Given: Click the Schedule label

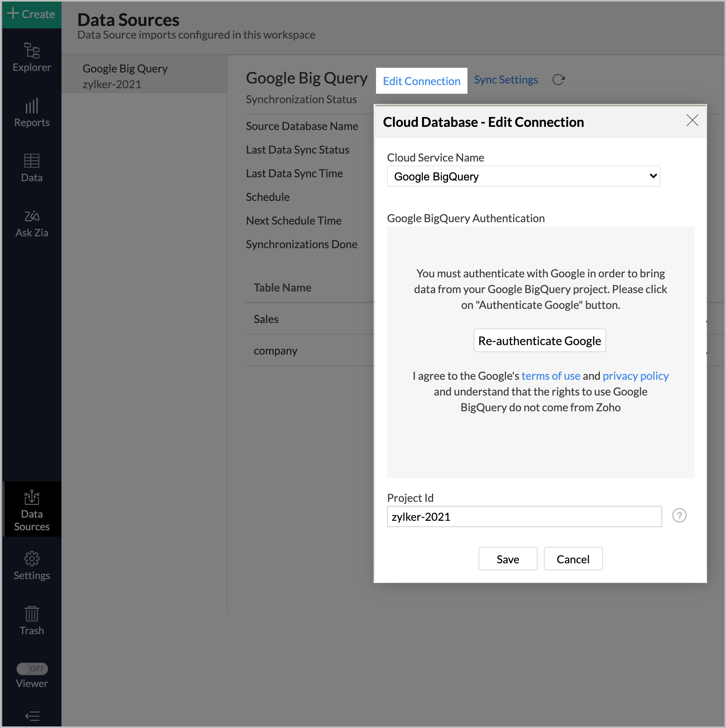Looking at the screenshot, I should click(x=268, y=197).
